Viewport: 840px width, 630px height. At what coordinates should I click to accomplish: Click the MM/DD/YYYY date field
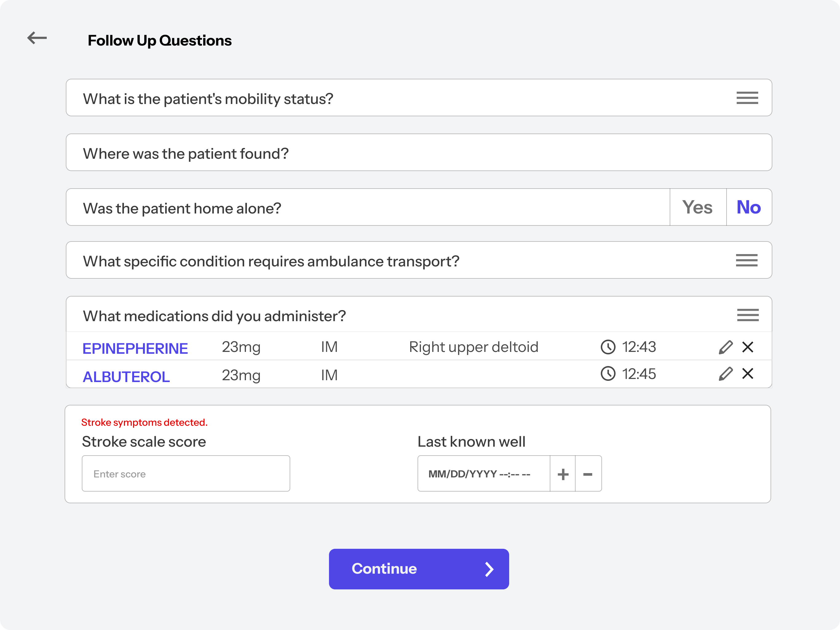click(x=483, y=473)
